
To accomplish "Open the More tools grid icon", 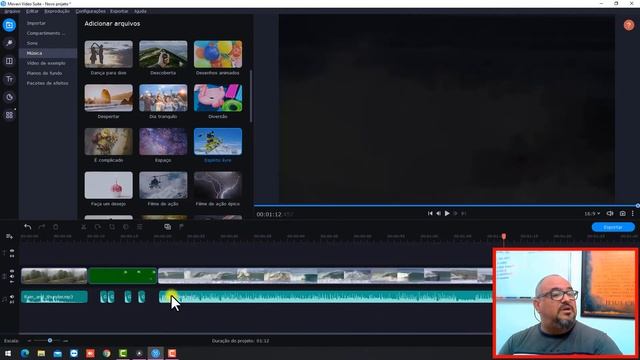I will tap(9, 115).
